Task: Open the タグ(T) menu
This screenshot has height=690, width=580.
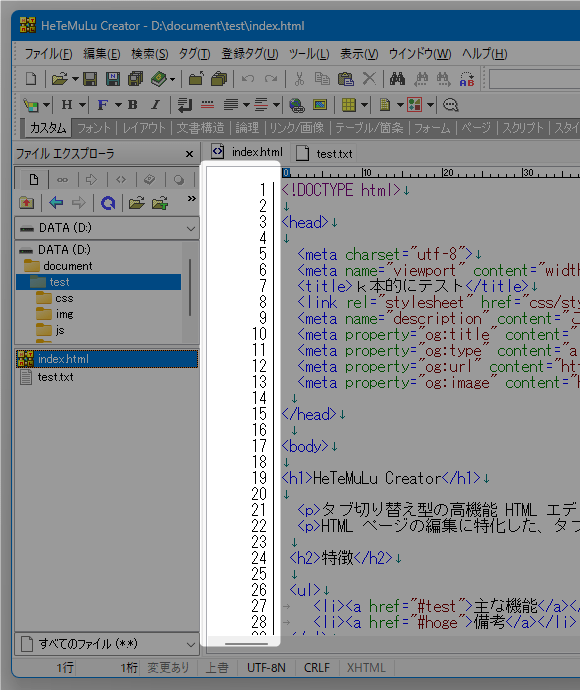Action: [x=194, y=54]
